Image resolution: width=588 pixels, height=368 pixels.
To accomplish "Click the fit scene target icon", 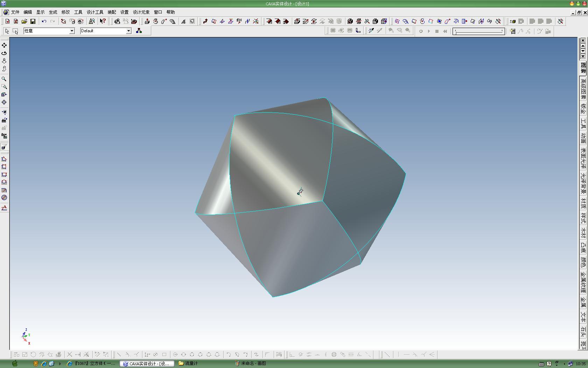I will coord(4,102).
